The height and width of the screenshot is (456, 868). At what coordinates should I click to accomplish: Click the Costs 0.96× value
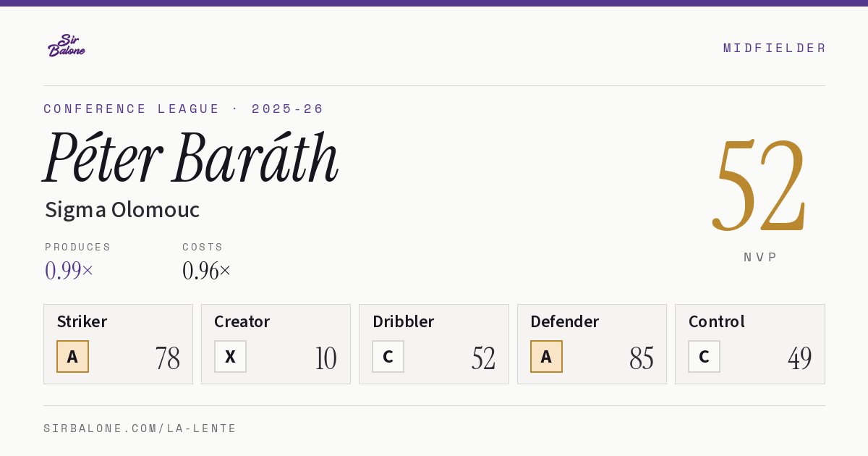tap(207, 271)
